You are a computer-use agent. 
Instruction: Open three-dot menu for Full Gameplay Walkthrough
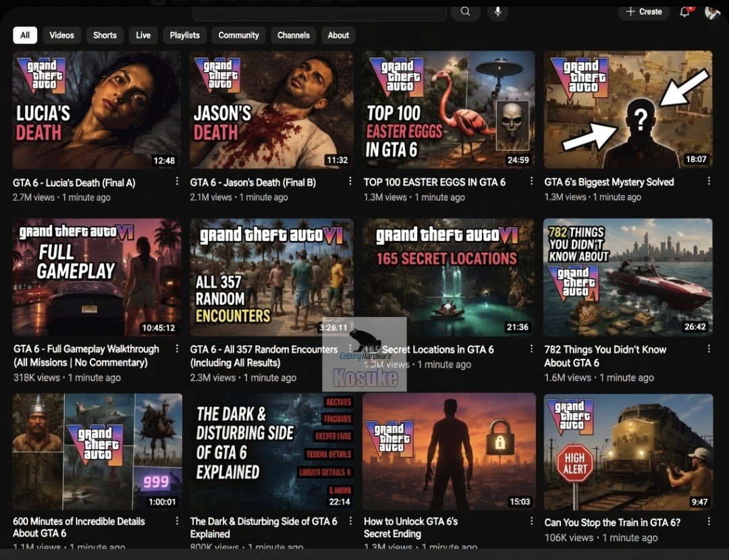pos(177,349)
